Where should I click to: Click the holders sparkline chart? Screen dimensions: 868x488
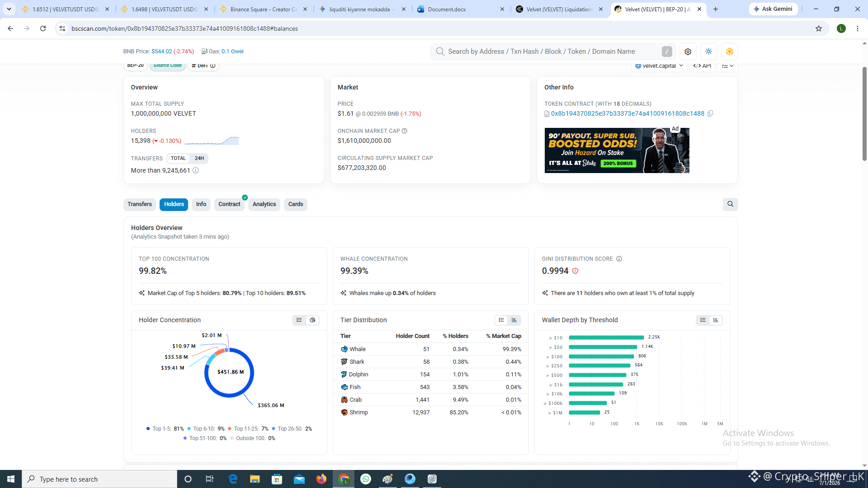[x=212, y=141]
